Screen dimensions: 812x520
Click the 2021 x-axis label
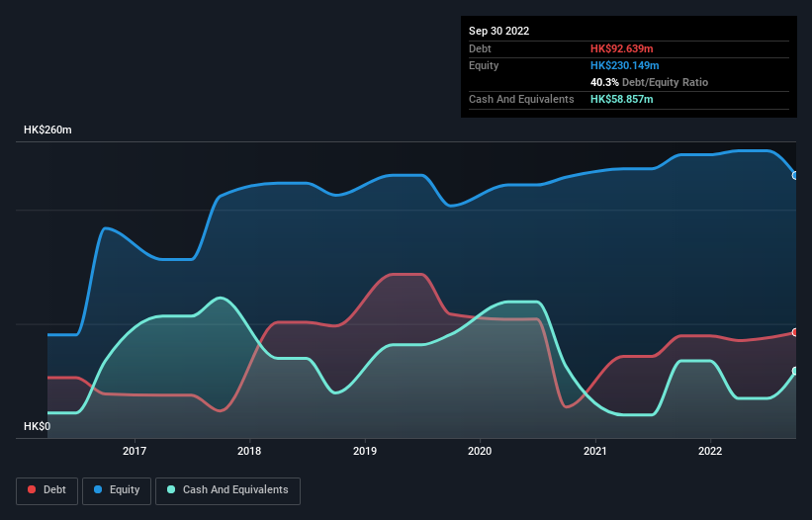point(595,451)
